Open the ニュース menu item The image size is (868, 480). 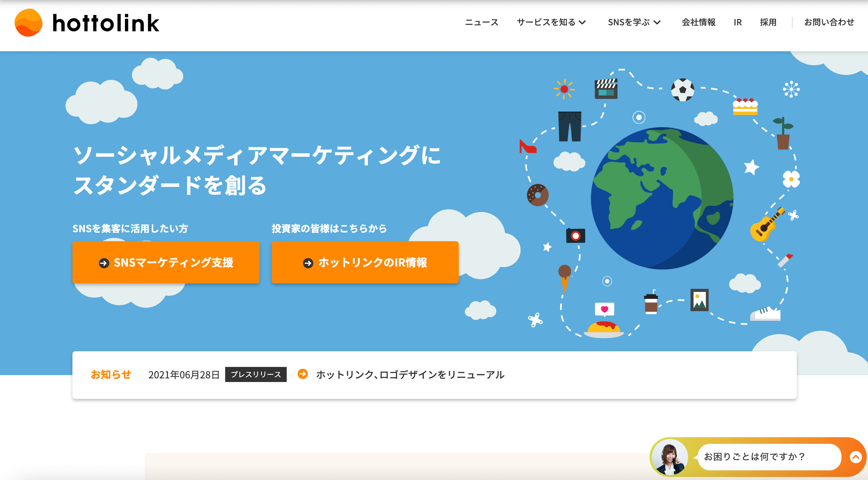click(x=481, y=23)
